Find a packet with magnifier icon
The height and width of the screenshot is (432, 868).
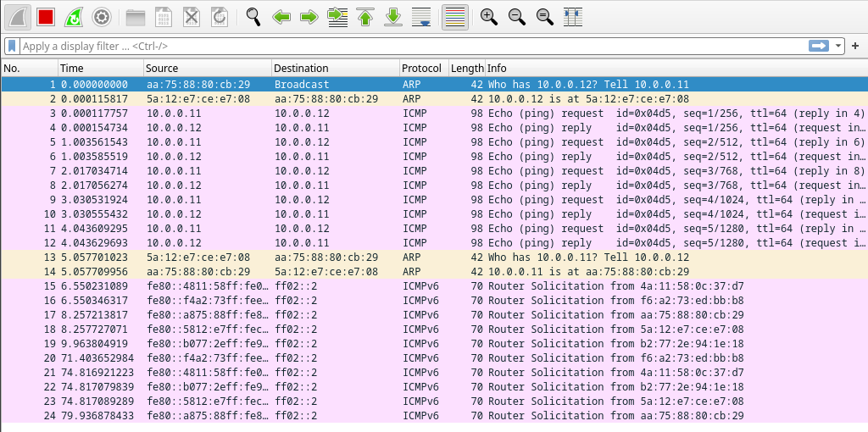(x=253, y=17)
